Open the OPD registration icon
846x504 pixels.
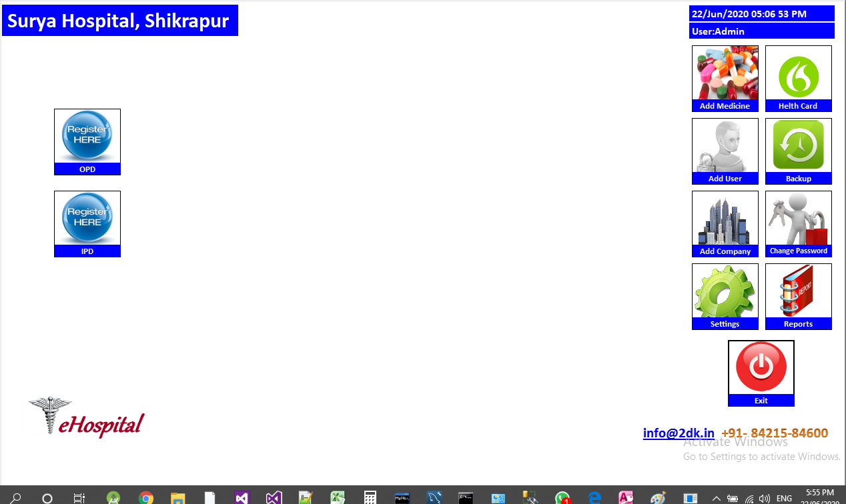(x=87, y=137)
